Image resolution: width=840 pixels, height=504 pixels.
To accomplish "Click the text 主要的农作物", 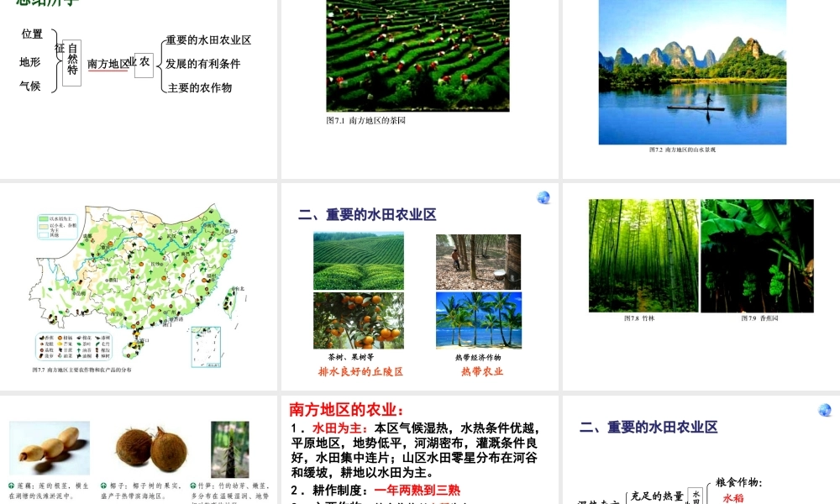I will (x=200, y=87).
